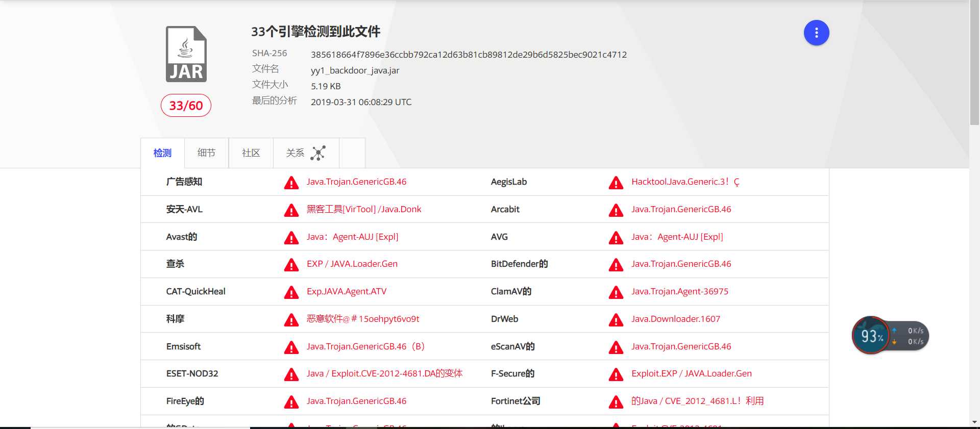Open the 关系 tab
Image resolution: width=980 pixels, height=429 pixels.
pos(306,153)
